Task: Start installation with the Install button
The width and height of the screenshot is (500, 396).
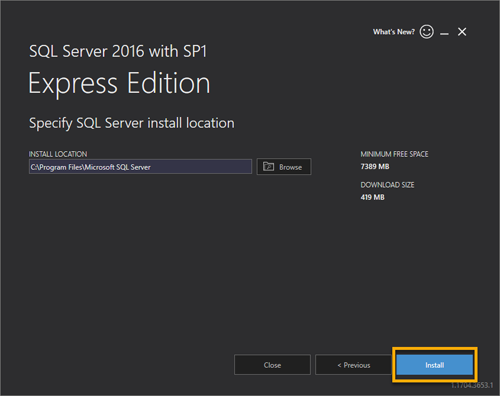Action: click(x=435, y=365)
